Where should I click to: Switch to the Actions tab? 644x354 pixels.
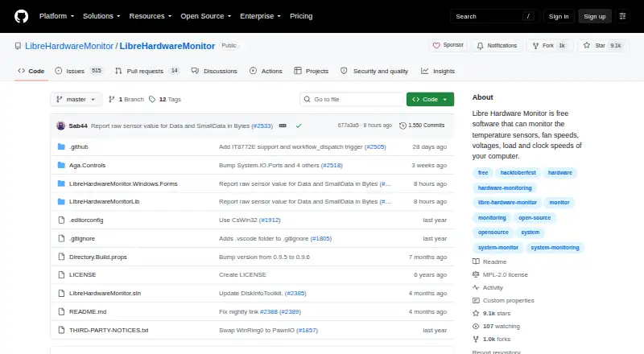pos(266,71)
